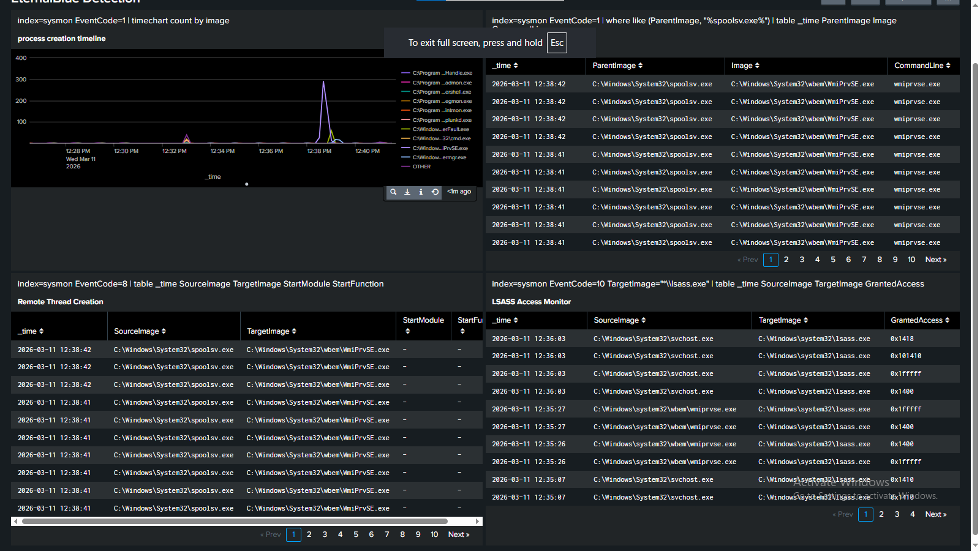980x551 pixels.
Task: Click Next in the LSASS Access Monitor pagination
Action: tap(935, 514)
